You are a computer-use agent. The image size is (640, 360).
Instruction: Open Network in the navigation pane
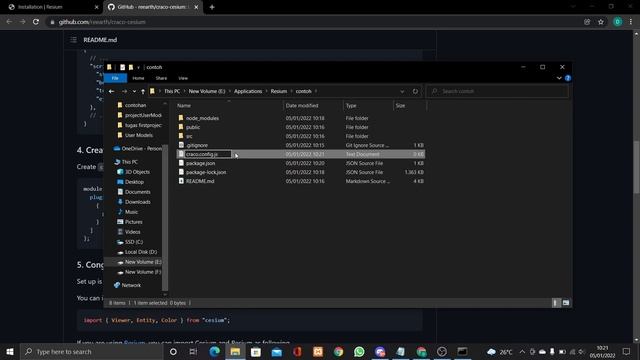click(x=131, y=285)
